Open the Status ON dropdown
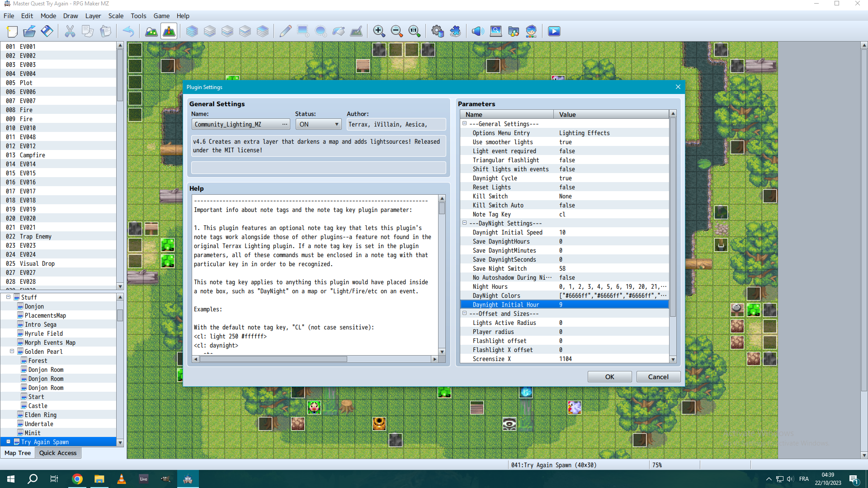 coord(319,124)
